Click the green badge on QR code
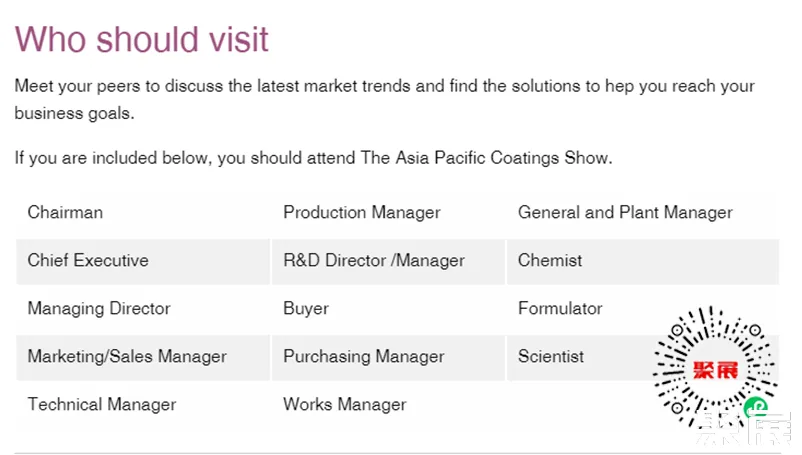802x455 pixels. click(x=757, y=407)
